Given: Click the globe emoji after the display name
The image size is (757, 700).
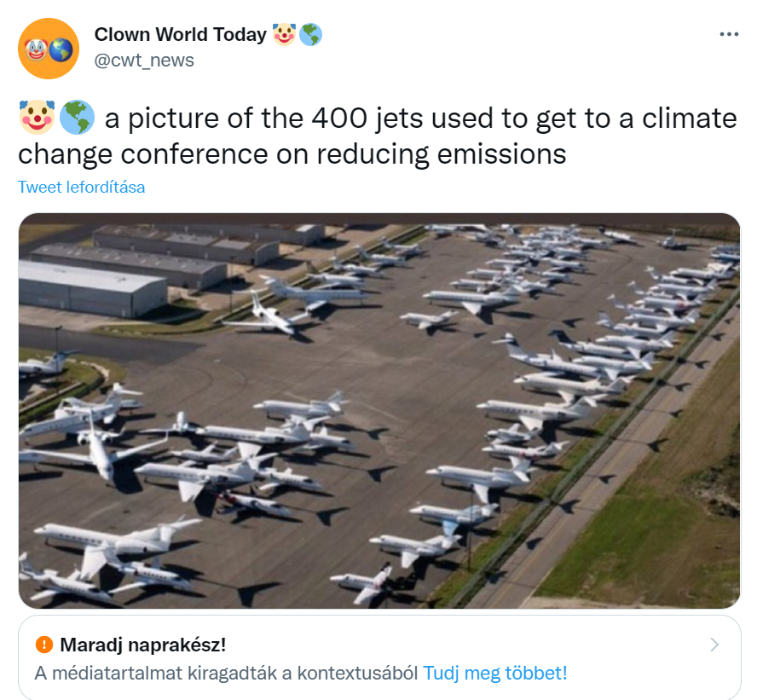Looking at the screenshot, I should tap(310, 34).
